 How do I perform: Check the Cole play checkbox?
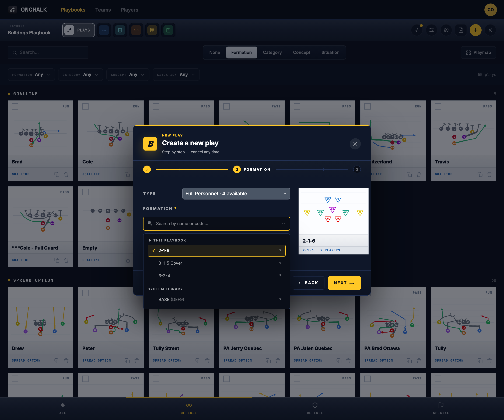85,106
